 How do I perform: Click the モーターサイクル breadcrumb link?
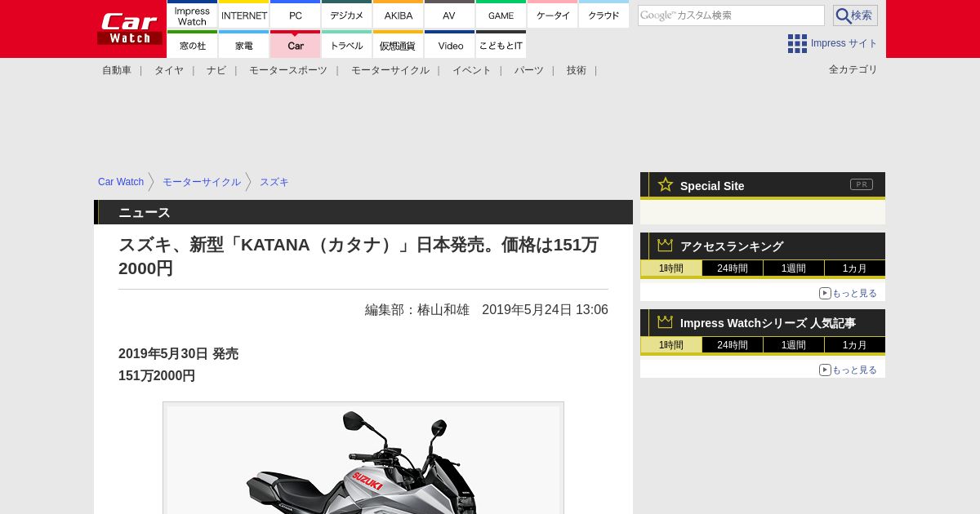coord(202,182)
